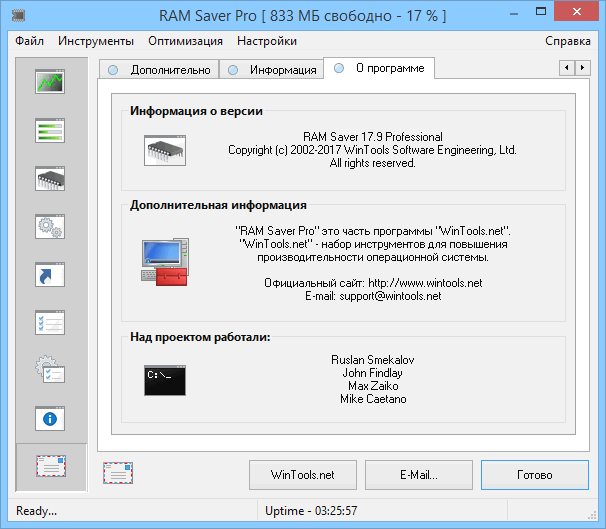Viewport: 606px width, 529px height.
Task: Maximize the RAM Saver Pro window
Action: click(541, 12)
